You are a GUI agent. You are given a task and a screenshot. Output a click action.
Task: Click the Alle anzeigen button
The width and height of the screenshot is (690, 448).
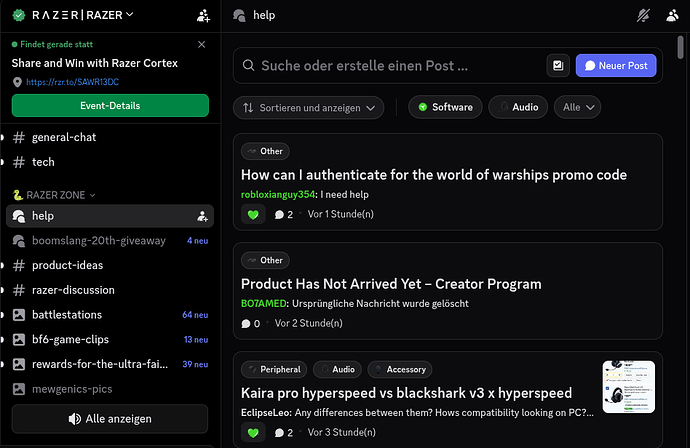coord(110,419)
